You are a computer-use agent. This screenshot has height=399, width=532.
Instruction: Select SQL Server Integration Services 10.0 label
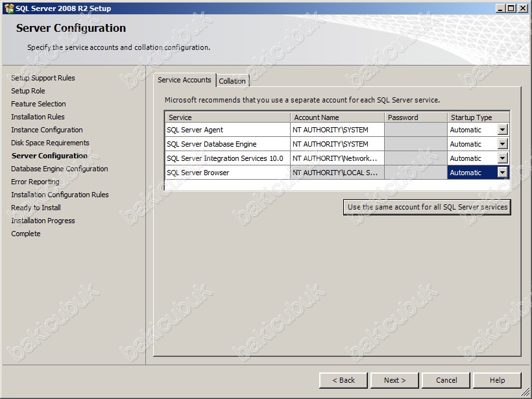click(224, 158)
